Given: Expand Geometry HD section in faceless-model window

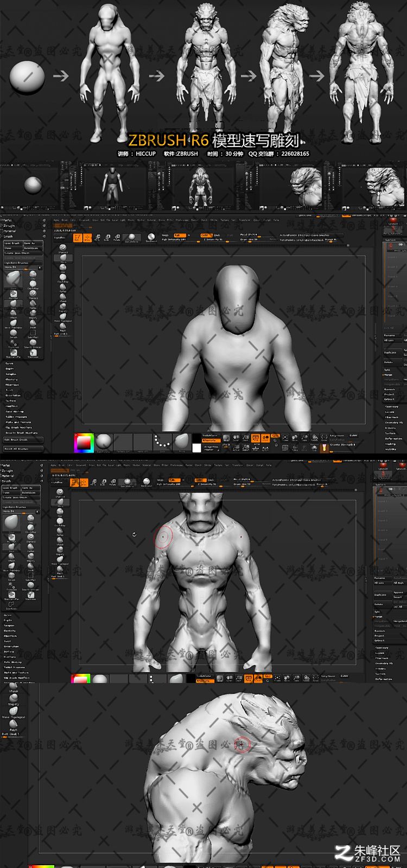Looking at the screenshot, I should coord(394,423).
